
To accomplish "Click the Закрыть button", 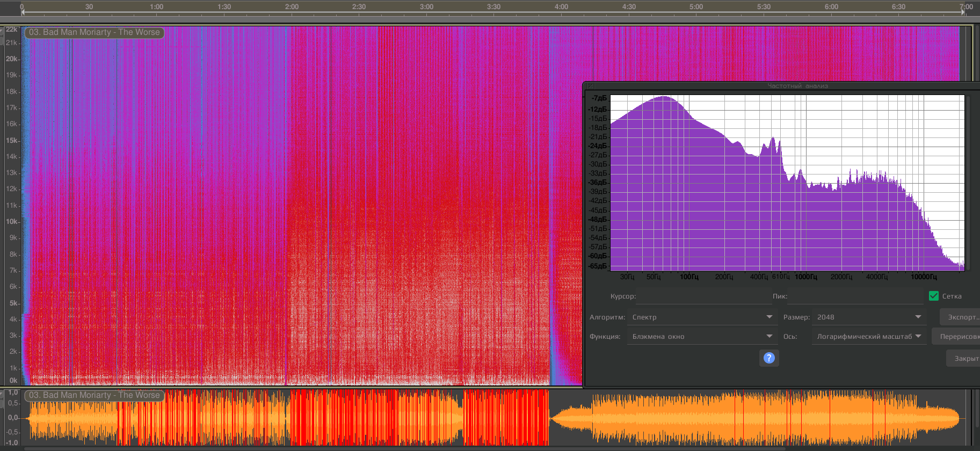I will [x=964, y=358].
